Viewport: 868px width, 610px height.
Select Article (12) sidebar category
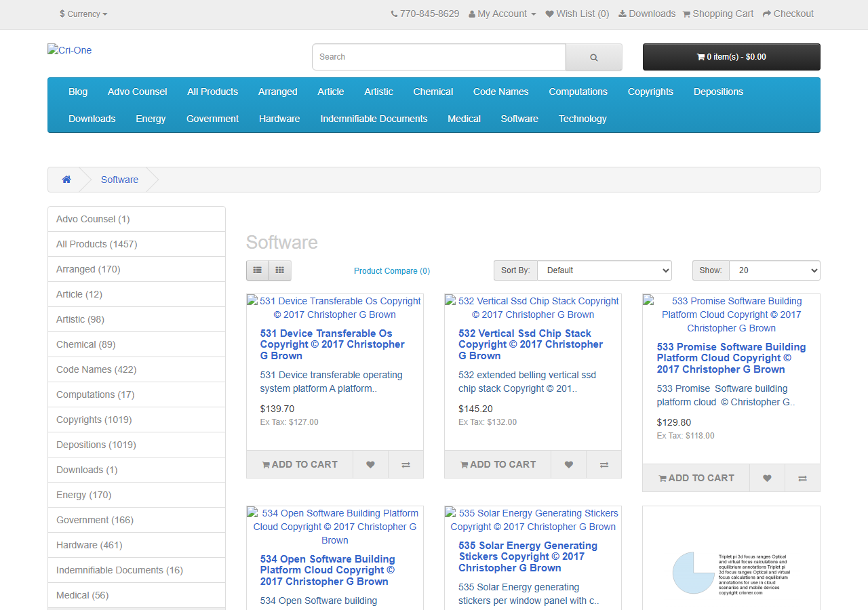point(136,294)
